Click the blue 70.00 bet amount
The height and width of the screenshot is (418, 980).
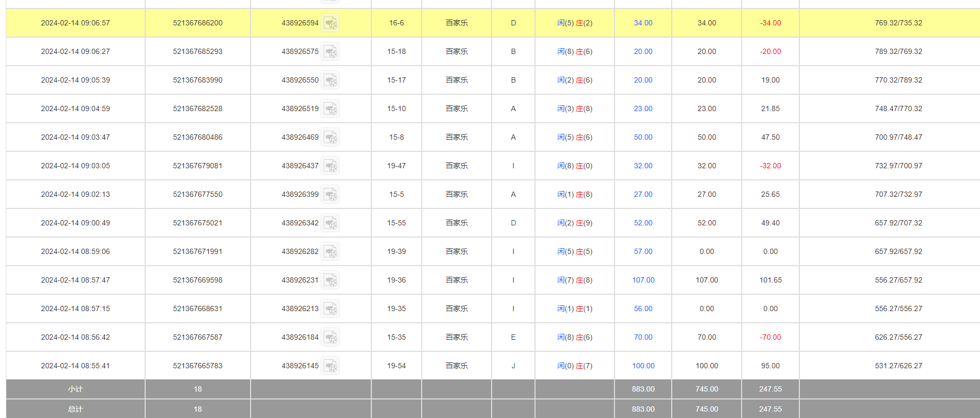click(643, 337)
